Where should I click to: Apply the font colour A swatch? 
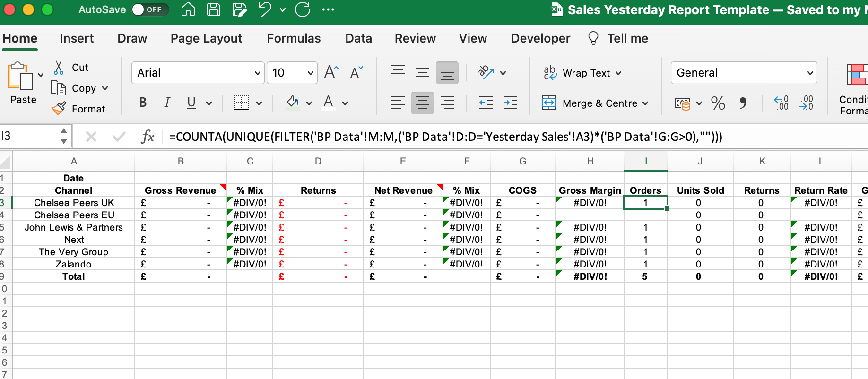[x=329, y=103]
